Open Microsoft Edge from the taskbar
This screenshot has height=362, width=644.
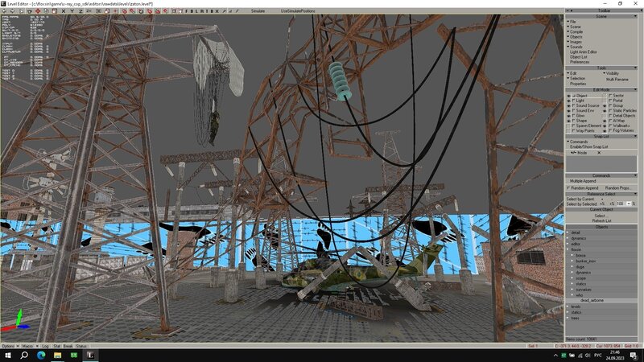(x=40, y=354)
